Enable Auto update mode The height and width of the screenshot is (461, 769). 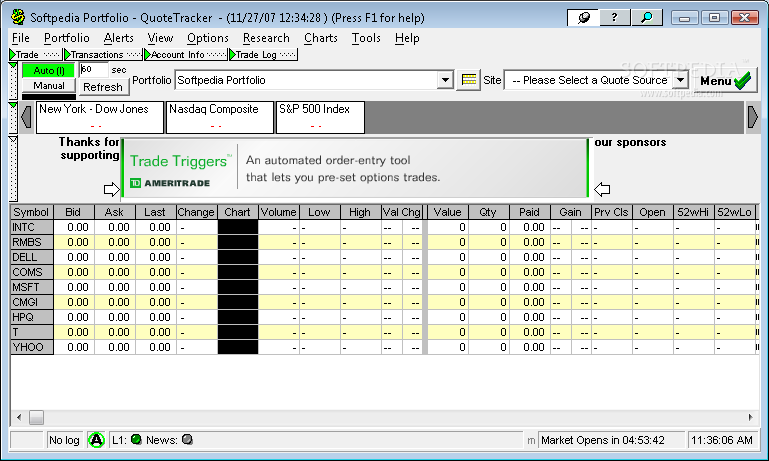pyautogui.click(x=49, y=71)
